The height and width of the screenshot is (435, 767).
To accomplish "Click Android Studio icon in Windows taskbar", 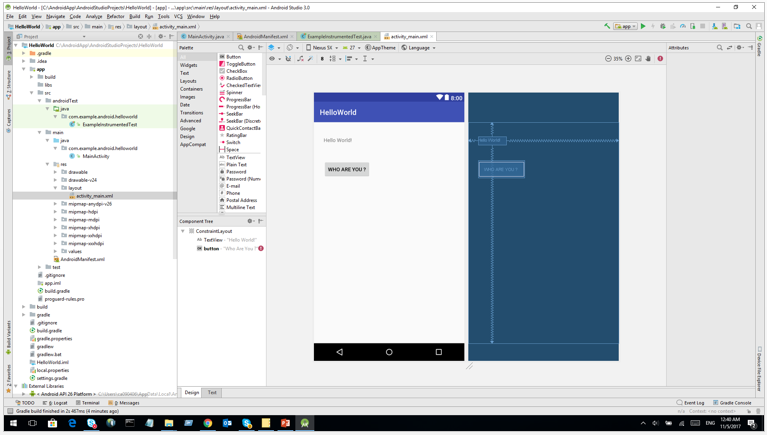I will [x=305, y=423].
